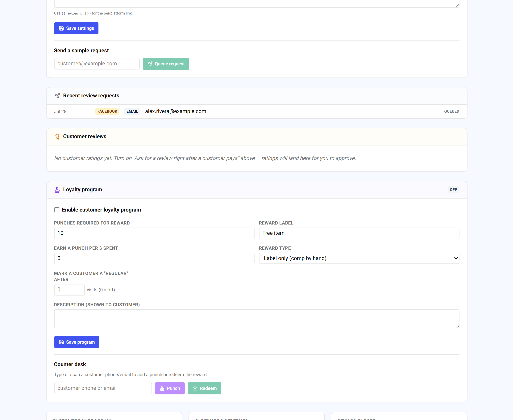The height and width of the screenshot is (420, 519).
Task: Click the EMAIL badge on the Jul 28 request
Action: [132, 111]
